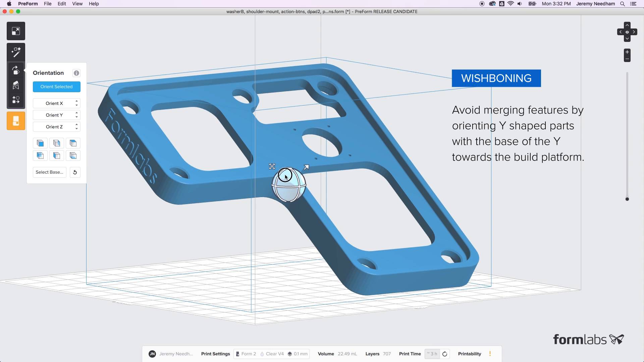644x362 pixels.
Task: Click the battery status icon
Action: (x=532, y=4)
